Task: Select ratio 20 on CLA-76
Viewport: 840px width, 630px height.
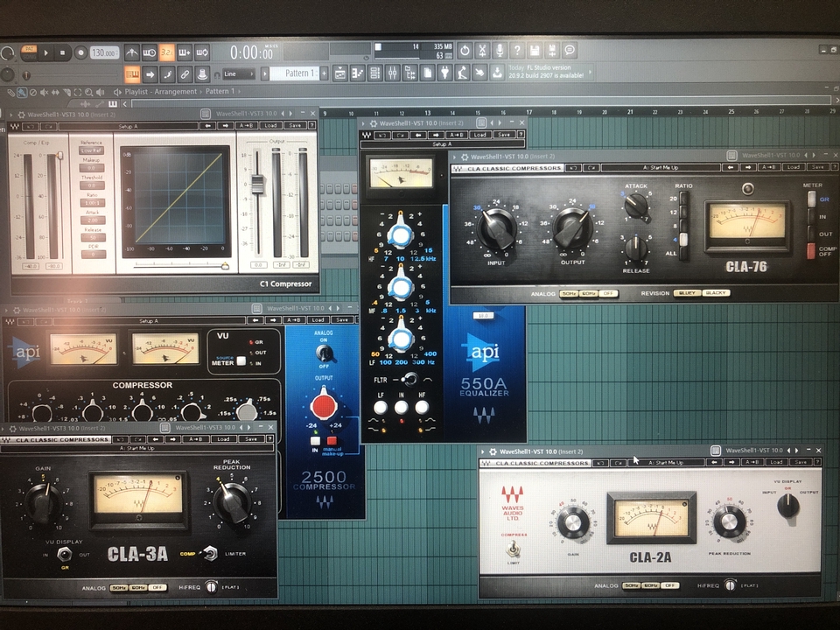Action: coord(683,199)
